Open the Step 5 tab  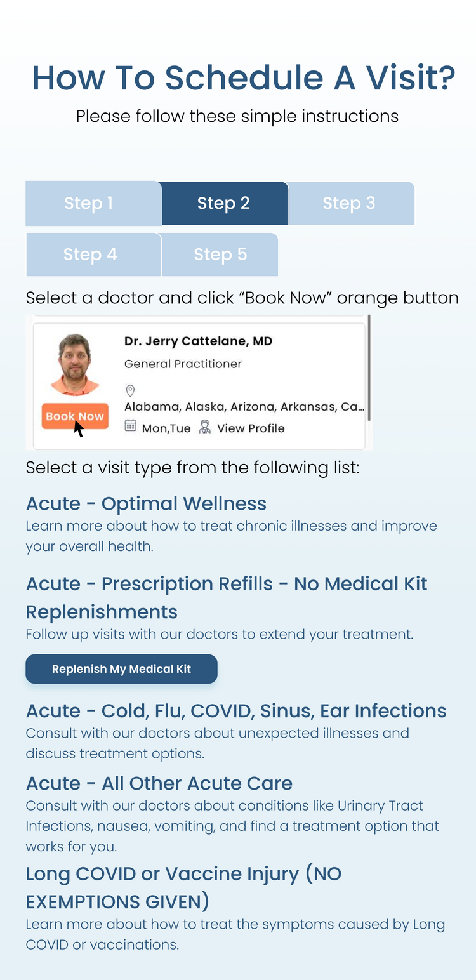220,255
